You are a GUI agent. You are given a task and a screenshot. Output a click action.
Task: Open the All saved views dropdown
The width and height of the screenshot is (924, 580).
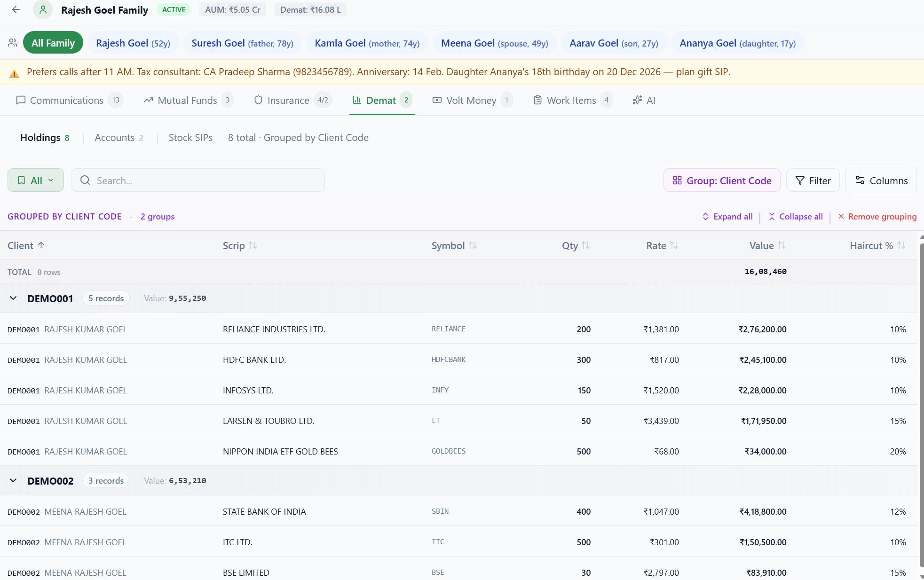(x=36, y=180)
